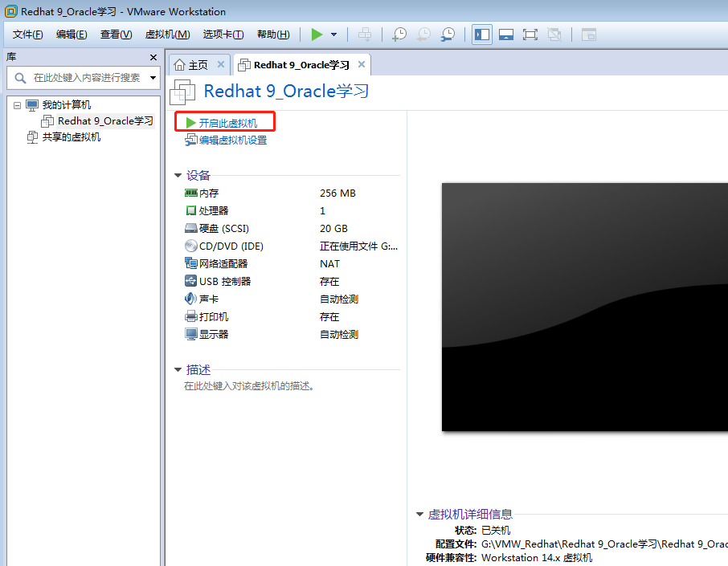728x566 pixels.
Task: Click the large VM icon beside title
Action: point(182,92)
